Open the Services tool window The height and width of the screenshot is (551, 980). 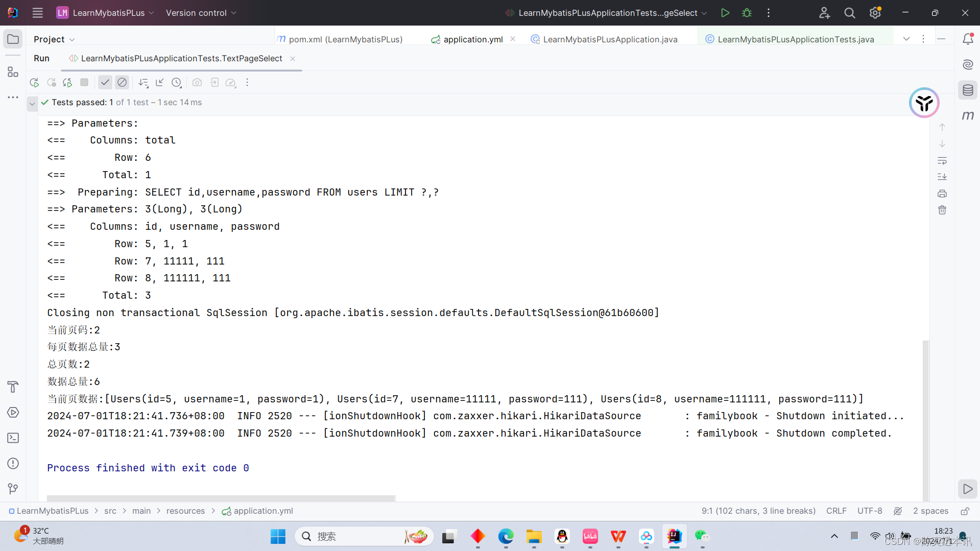coord(13,412)
